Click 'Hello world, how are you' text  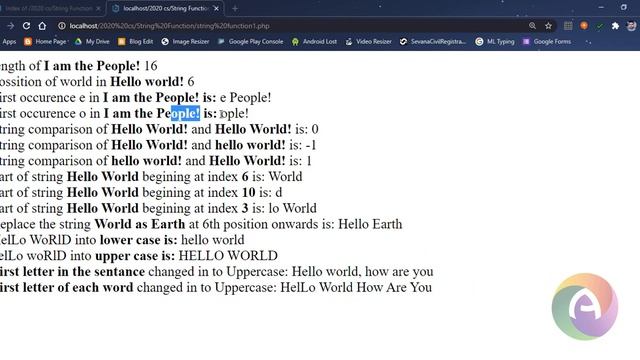point(362,271)
